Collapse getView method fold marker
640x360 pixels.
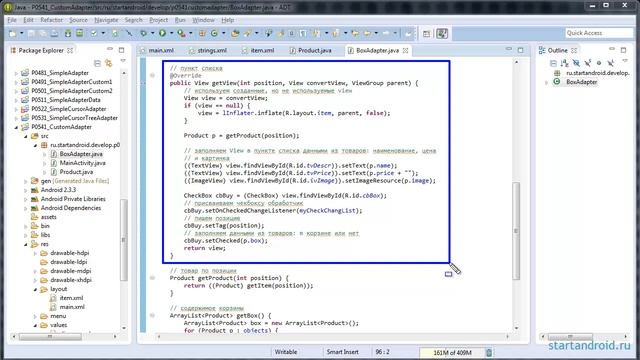(152, 75)
